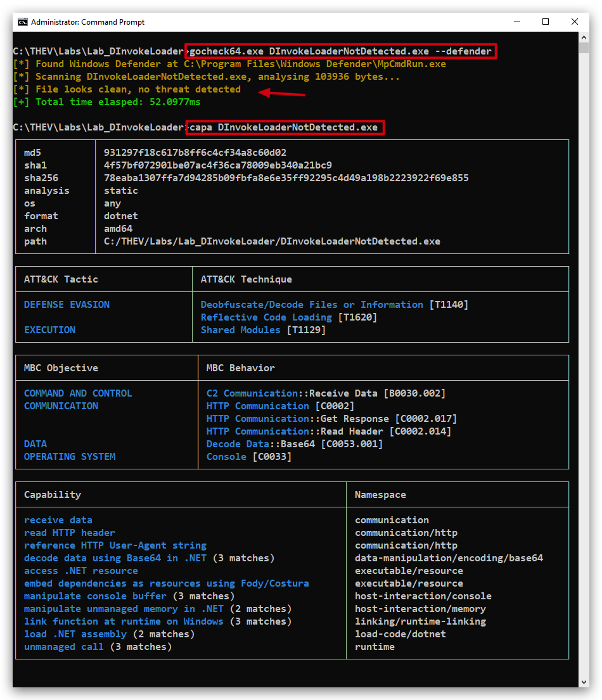The height and width of the screenshot is (700, 602).
Task: Click the 'read HTTP header' capability
Action: (70, 533)
